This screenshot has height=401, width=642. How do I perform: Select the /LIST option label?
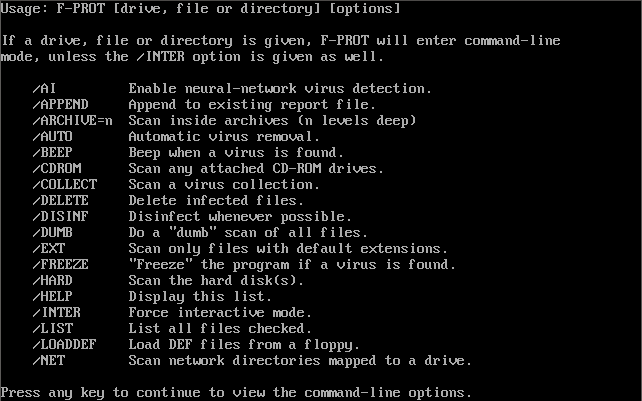pyautogui.click(x=53, y=328)
